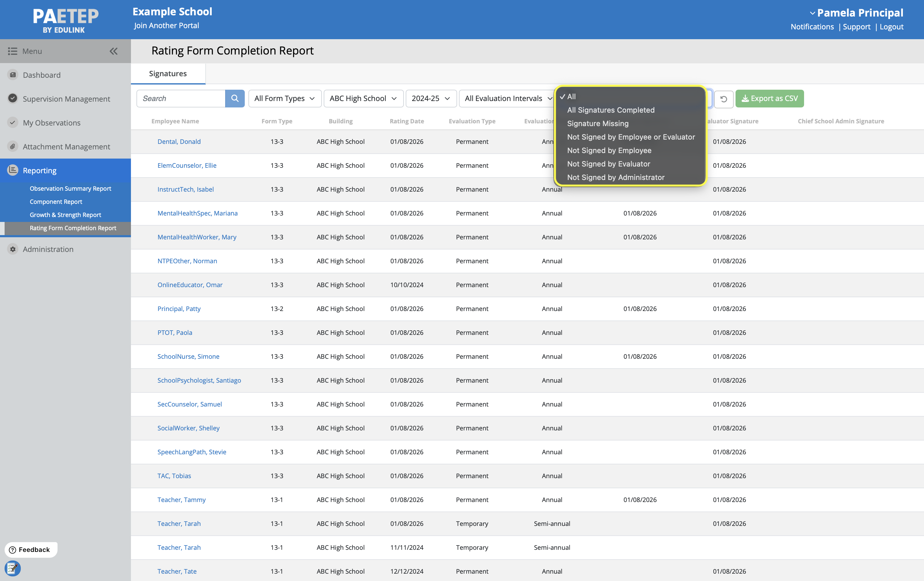The height and width of the screenshot is (581, 924).
Task: Click into the Search input field
Action: (x=181, y=98)
